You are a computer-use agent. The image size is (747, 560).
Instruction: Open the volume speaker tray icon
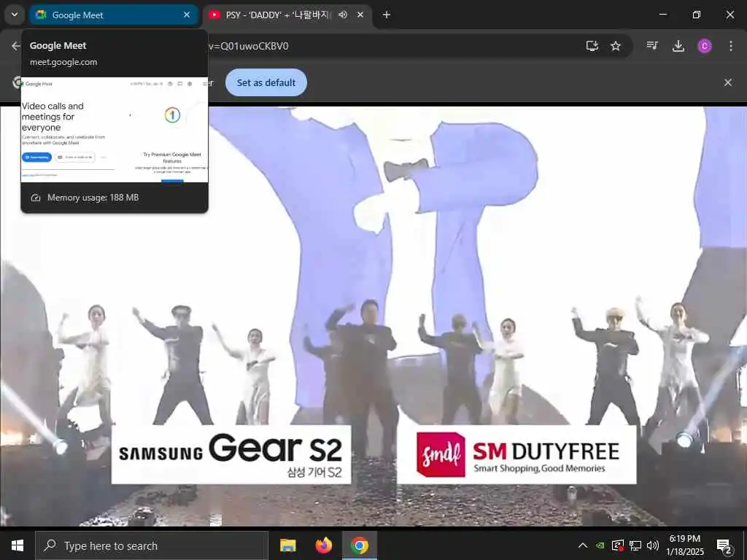click(x=653, y=545)
